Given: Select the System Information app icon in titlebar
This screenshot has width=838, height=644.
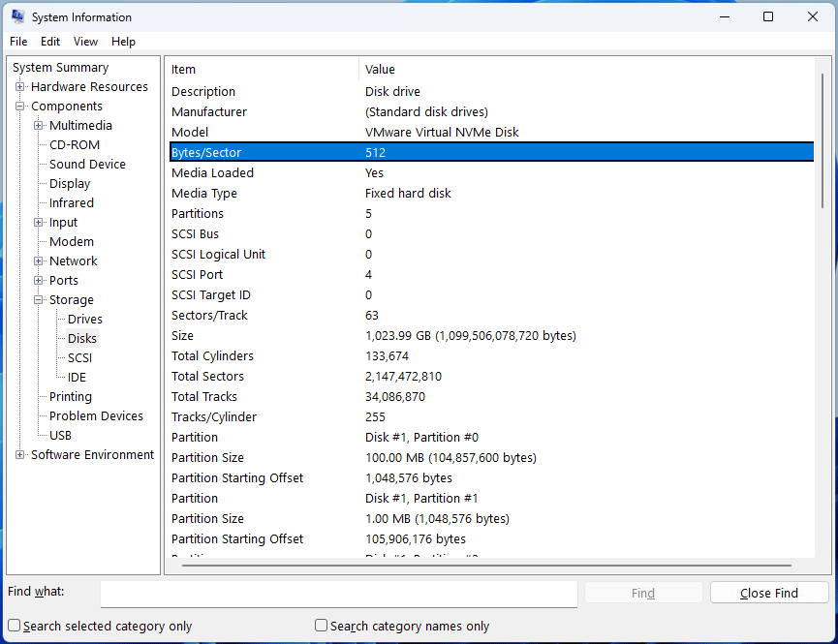Looking at the screenshot, I should click(x=16, y=16).
